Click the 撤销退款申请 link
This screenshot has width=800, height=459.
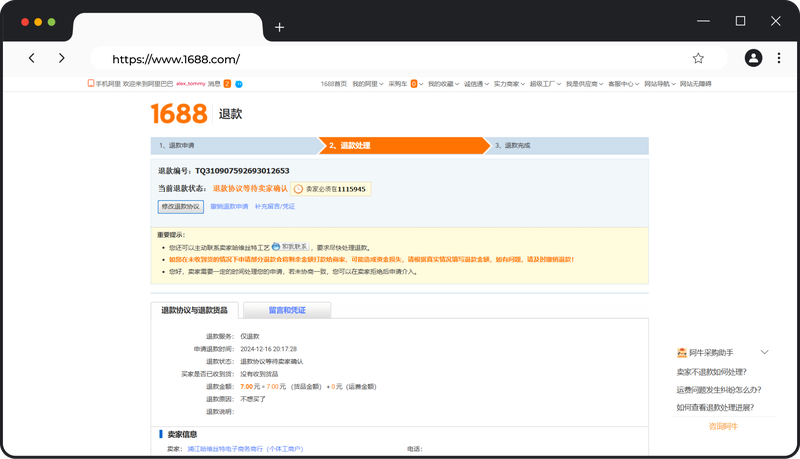(x=229, y=207)
